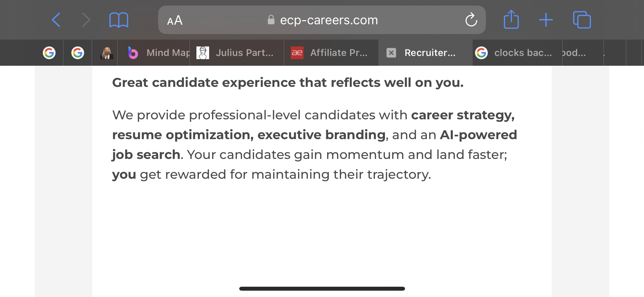644x297 pixels.
Task: Reload the ecp-careers.com page
Action: tap(471, 20)
